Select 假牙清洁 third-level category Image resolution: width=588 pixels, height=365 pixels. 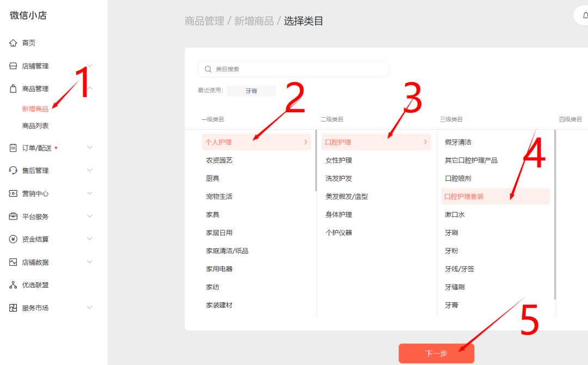coord(458,142)
